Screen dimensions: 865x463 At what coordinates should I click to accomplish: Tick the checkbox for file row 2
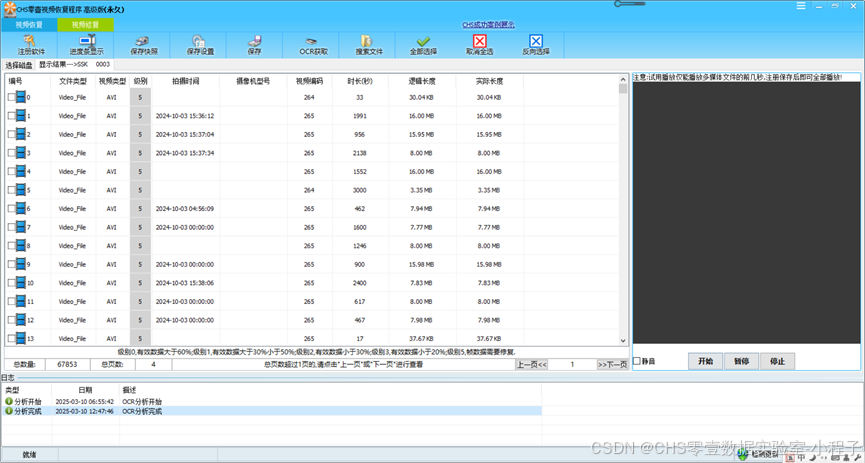[x=12, y=134]
